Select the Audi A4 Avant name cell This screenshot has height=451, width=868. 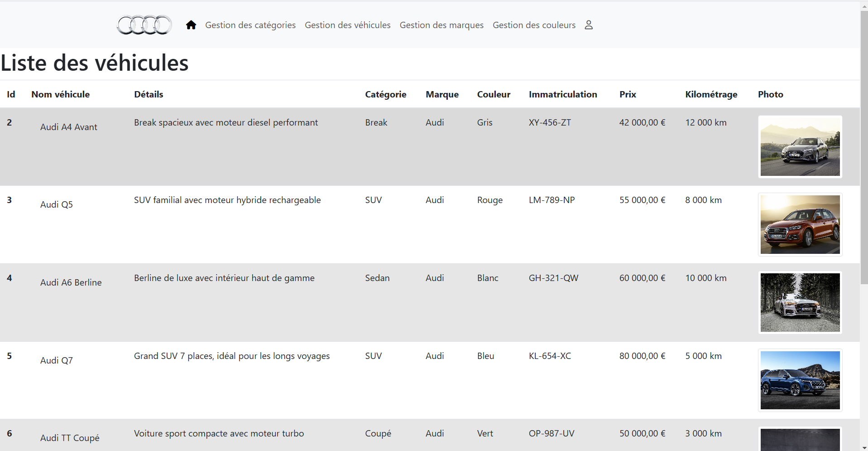click(x=69, y=127)
